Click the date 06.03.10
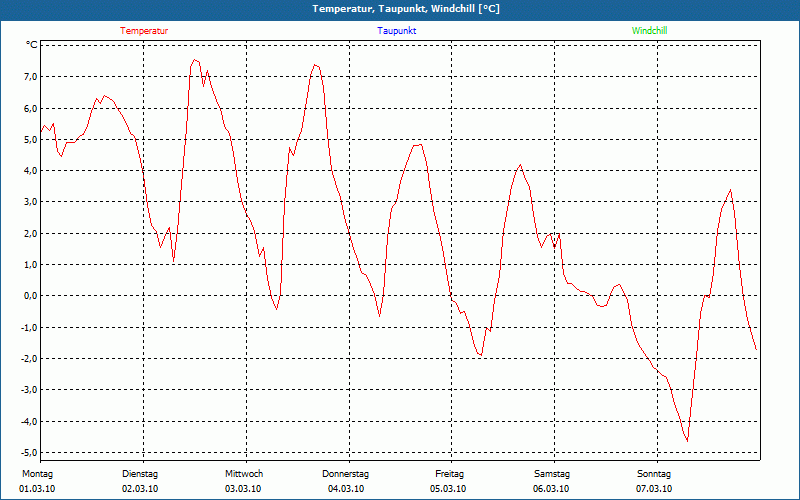 pos(551,489)
